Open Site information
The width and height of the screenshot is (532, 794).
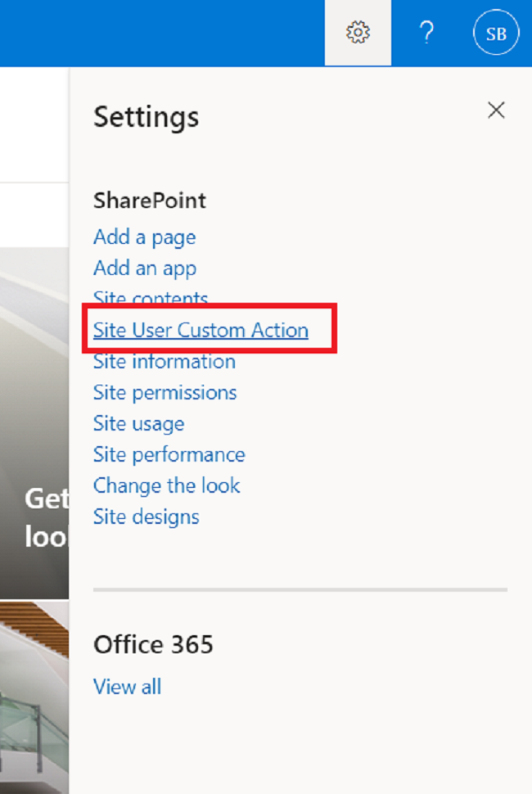164,361
